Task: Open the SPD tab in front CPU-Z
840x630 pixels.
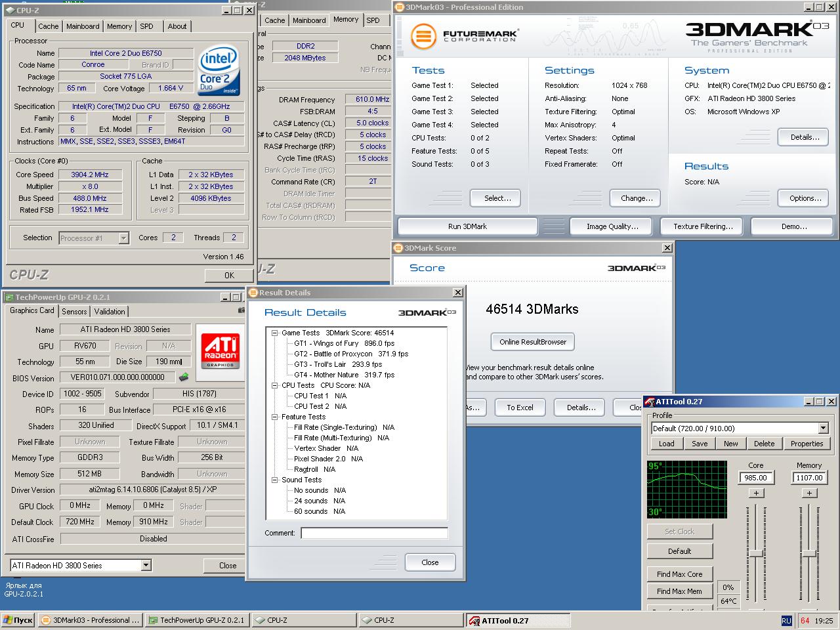Action: pos(147,26)
